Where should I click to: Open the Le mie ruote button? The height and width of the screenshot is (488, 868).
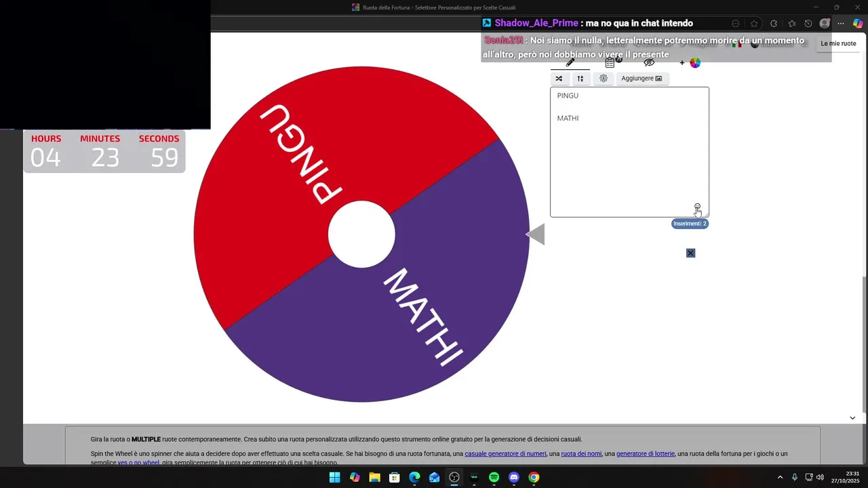838,43
